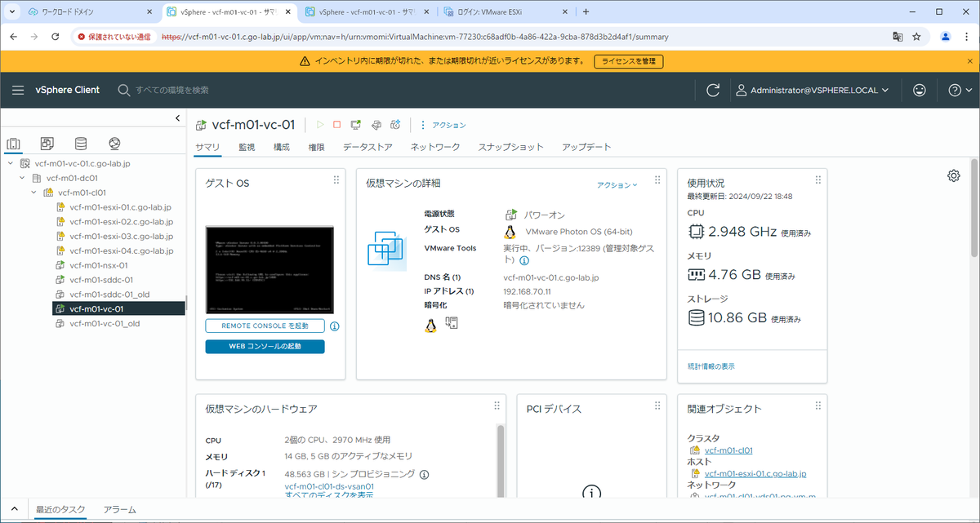Select the Storage inventory view icon

[x=80, y=144]
